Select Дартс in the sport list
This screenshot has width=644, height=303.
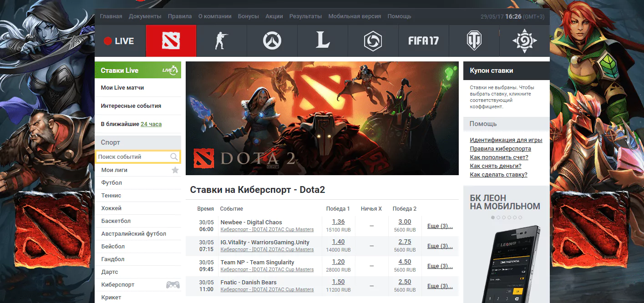110,272
